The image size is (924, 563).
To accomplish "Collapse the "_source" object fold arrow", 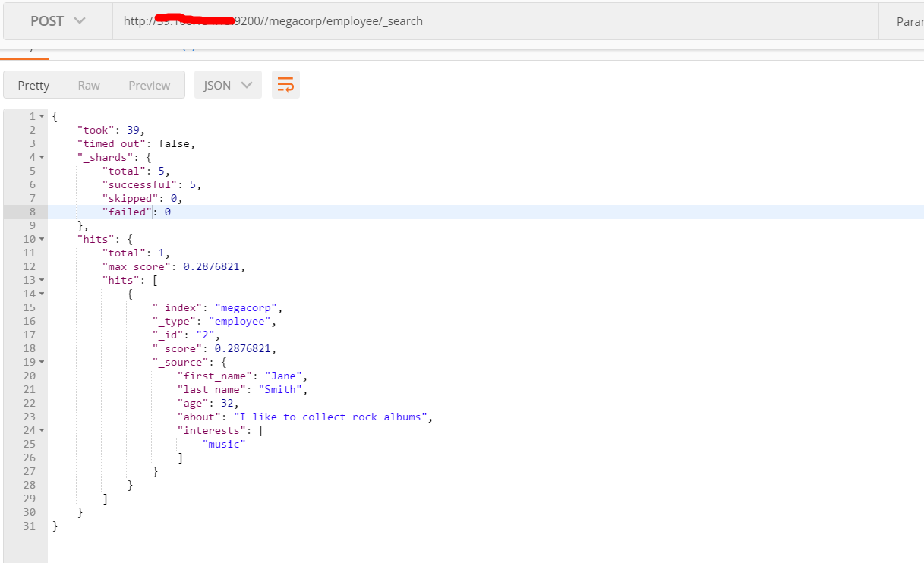I will [42, 362].
